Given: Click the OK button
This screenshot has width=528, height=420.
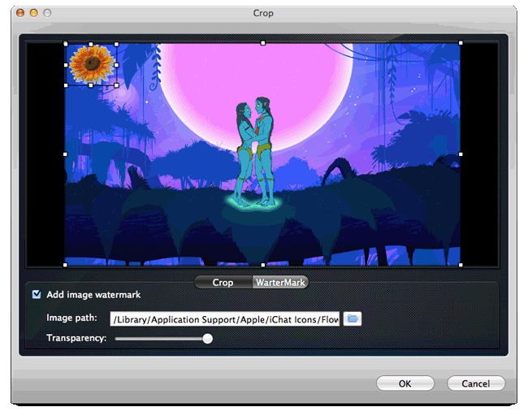Looking at the screenshot, I should click(405, 383).
